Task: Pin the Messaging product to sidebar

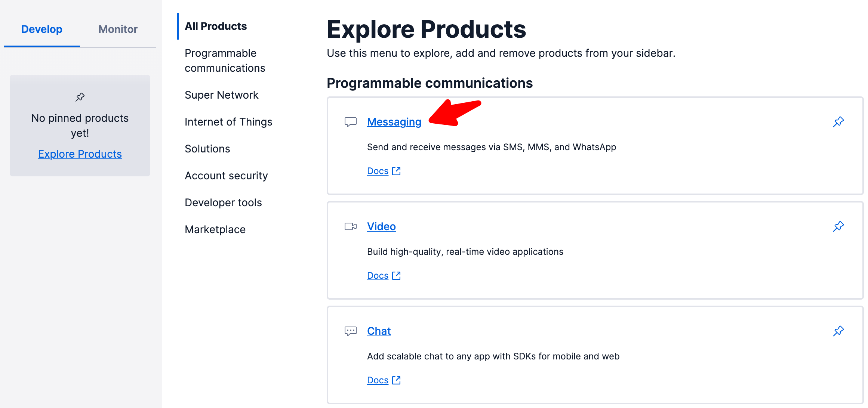Action: pos(838,122)
